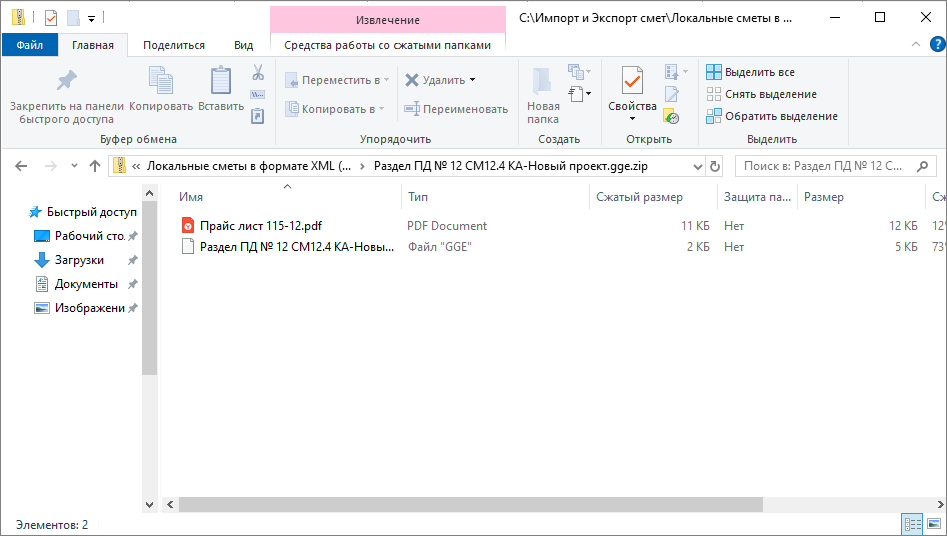This screenshot has width=947, height=536.
Task: Click Выделить все
Action: point(750,72)
